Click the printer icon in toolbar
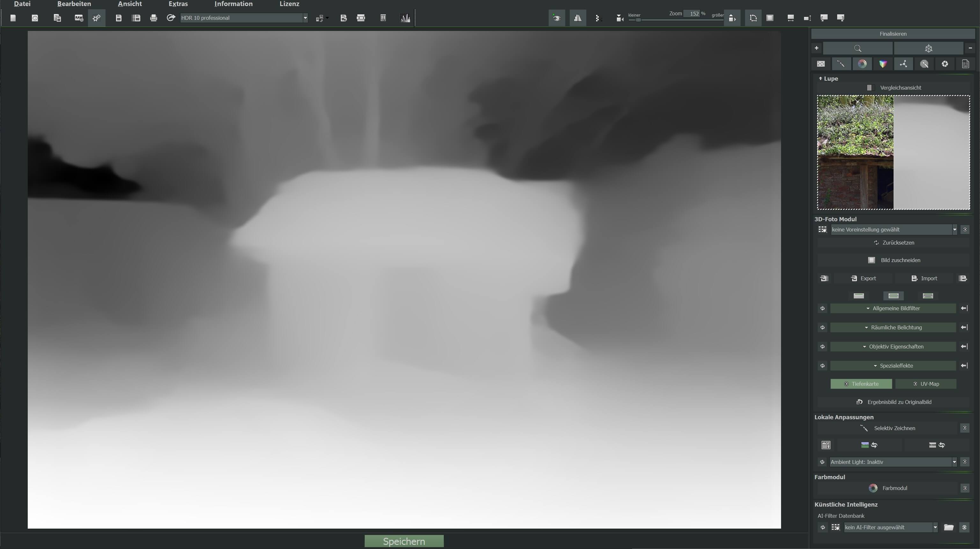980x549 pixels. tap(154, 18)
